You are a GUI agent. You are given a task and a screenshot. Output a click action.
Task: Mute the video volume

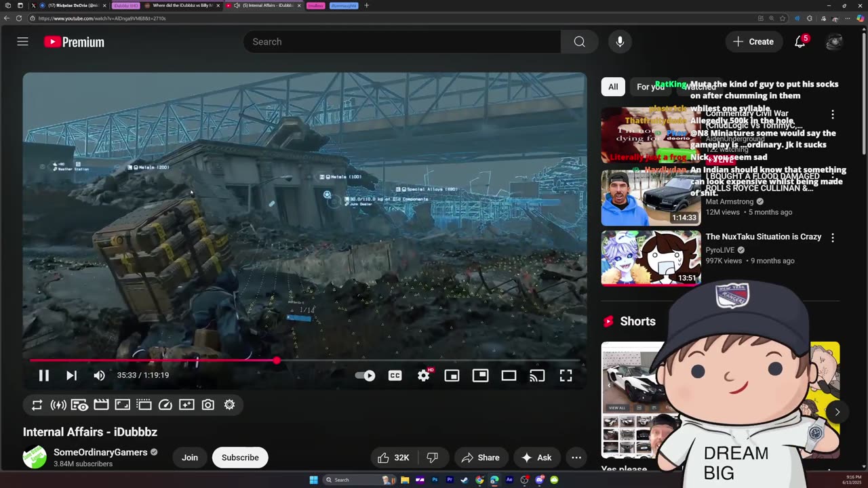(x=99, y=375)
